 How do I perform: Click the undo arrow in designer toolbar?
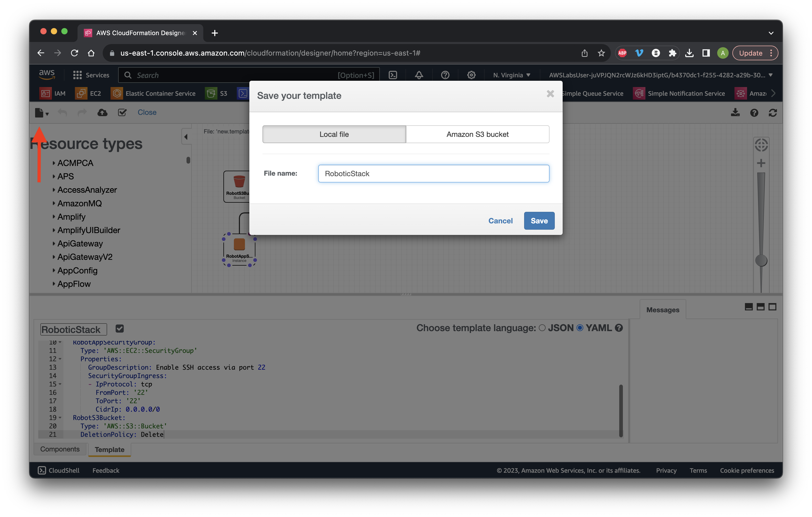click(62, 112)
